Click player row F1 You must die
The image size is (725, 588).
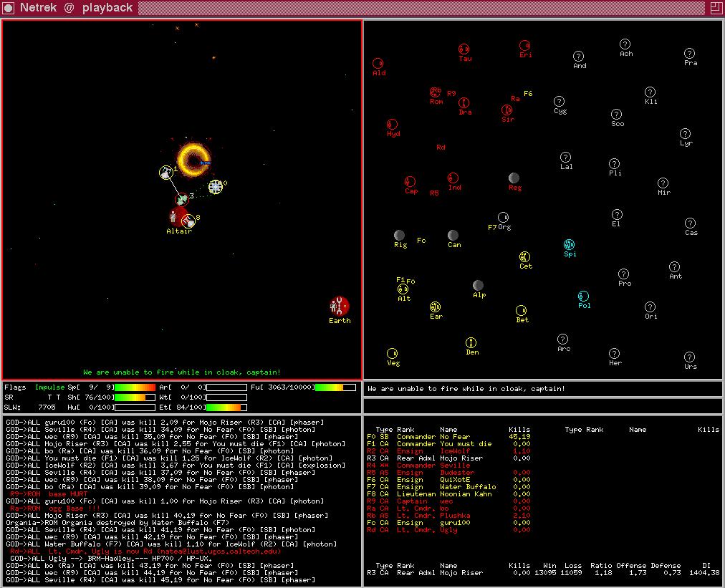(448, 444)
